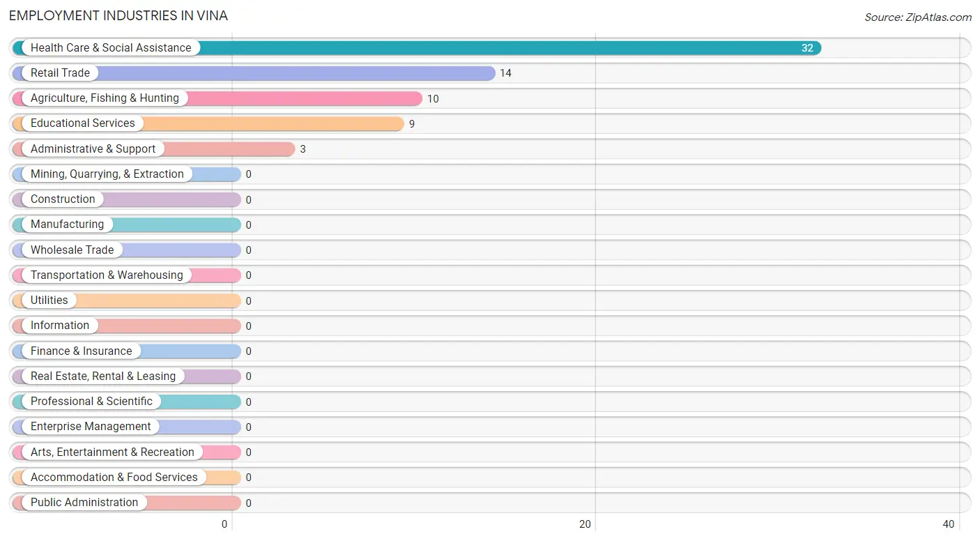Select the Retail Trade label
Viewport: 980px width, 541px height.
[60, 73]
